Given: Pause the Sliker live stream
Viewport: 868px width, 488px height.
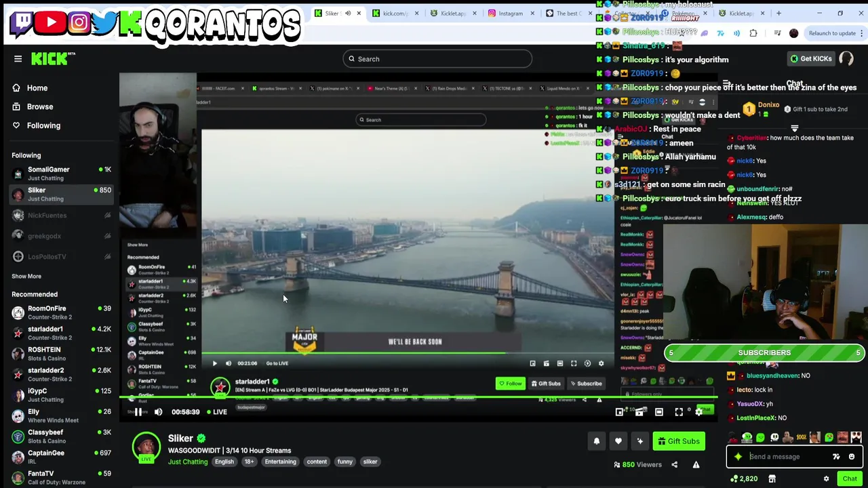Looking at the screenshot, I should [138, 411].
